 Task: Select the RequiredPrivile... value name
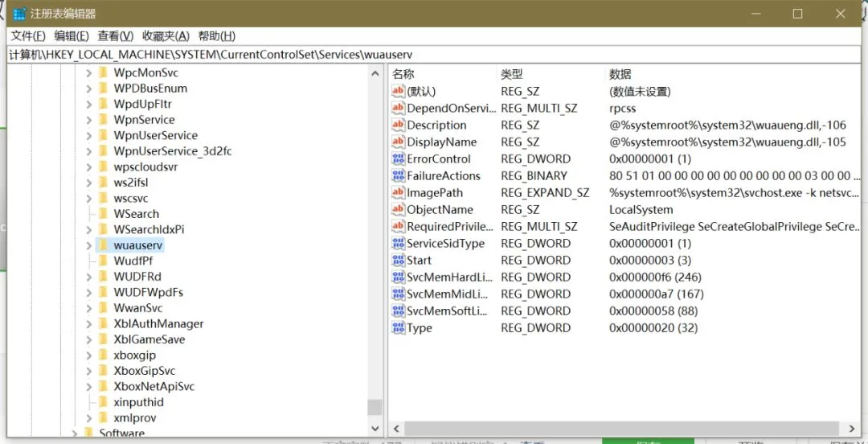pyautogui.click(x=449, y=227)
